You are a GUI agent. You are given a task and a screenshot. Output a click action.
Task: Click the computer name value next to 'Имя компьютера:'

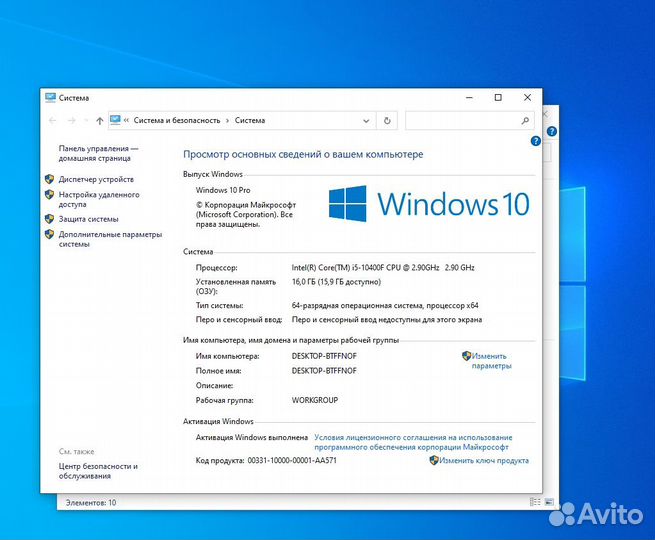[324, 356]
